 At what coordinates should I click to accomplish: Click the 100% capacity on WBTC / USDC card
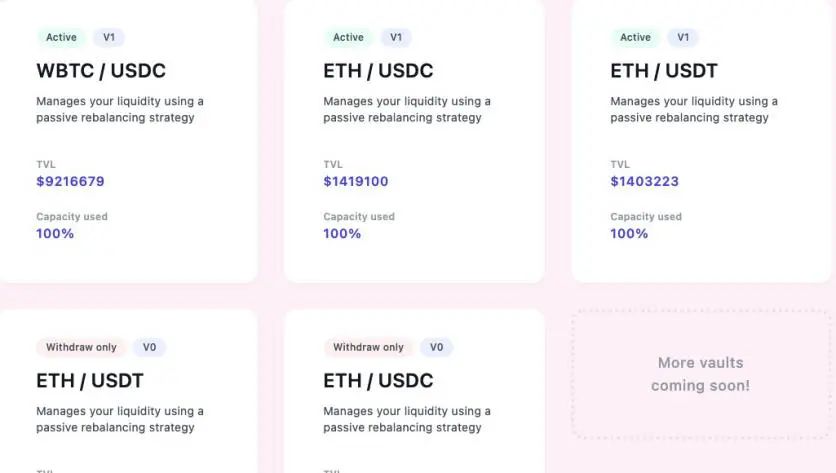(x=55, y=234)
